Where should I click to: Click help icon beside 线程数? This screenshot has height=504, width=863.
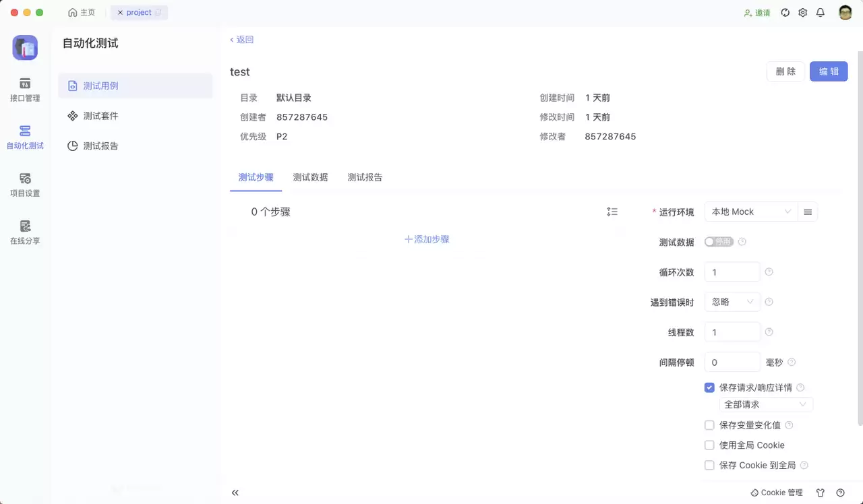click(769, 332)
